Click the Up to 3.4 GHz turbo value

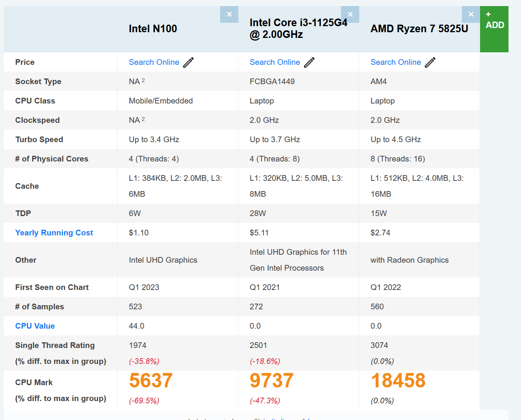pyautogui.click(x=154, y=139)
